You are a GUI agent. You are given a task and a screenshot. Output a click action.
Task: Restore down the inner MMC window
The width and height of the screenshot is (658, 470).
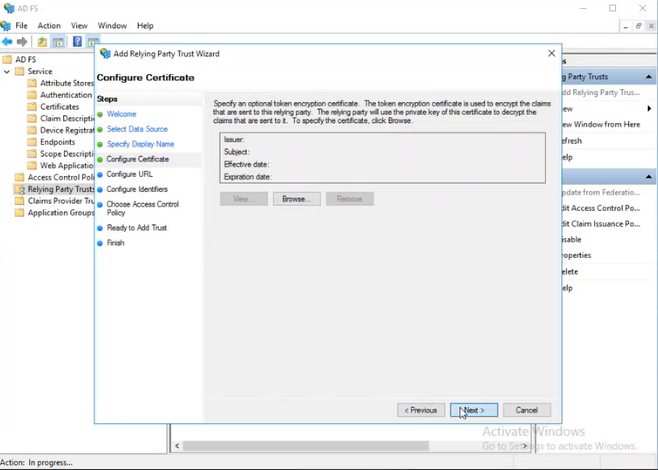pos(638,26)
